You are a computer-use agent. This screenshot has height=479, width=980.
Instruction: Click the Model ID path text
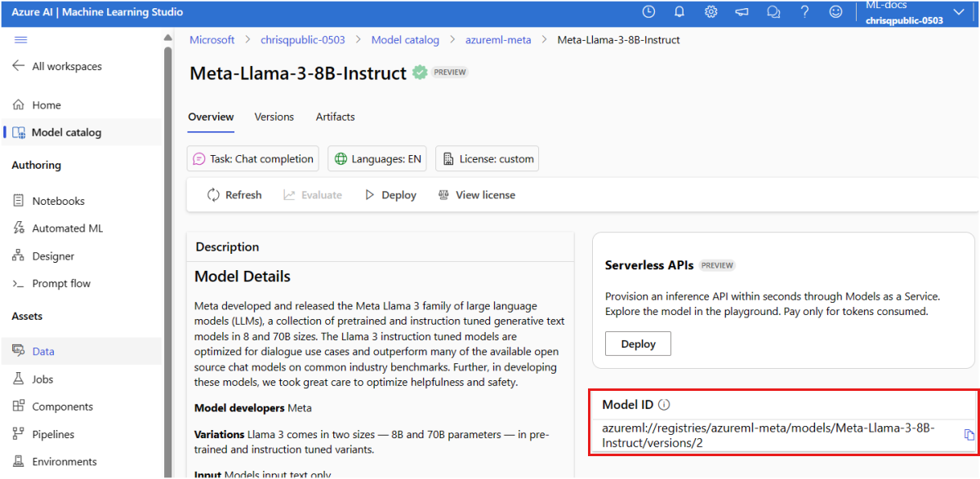tap(768, 436)
